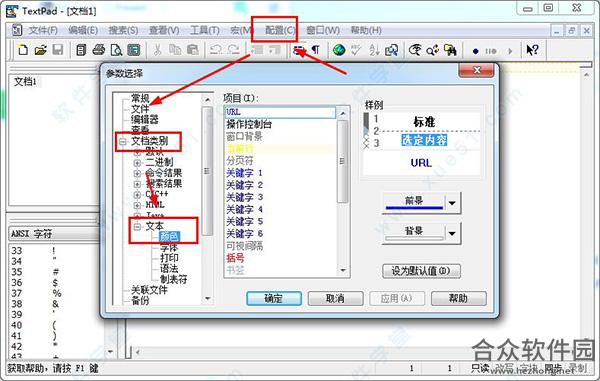Open a file using toolbar folder icon

pos(40,50)
